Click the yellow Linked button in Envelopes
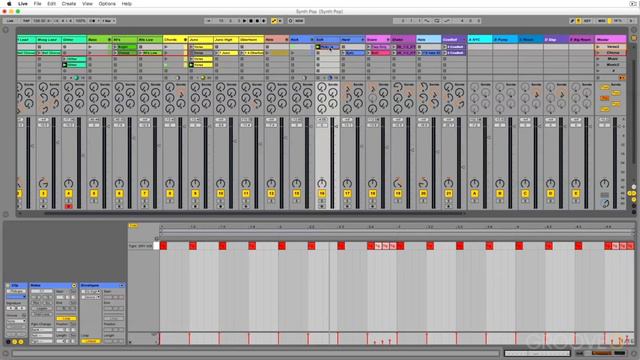The width and height of the screenshot is (640, 360). 91,341
